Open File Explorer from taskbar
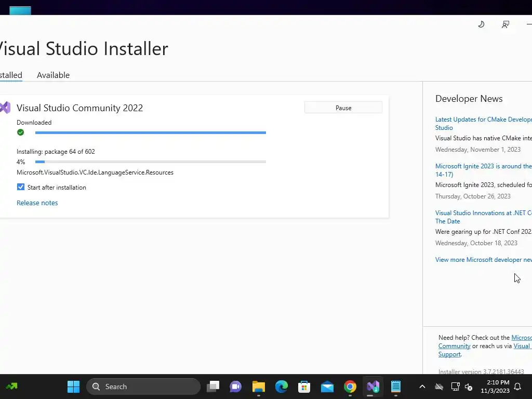This screenshot has height=399, width=532. click(x=259, y=387)
